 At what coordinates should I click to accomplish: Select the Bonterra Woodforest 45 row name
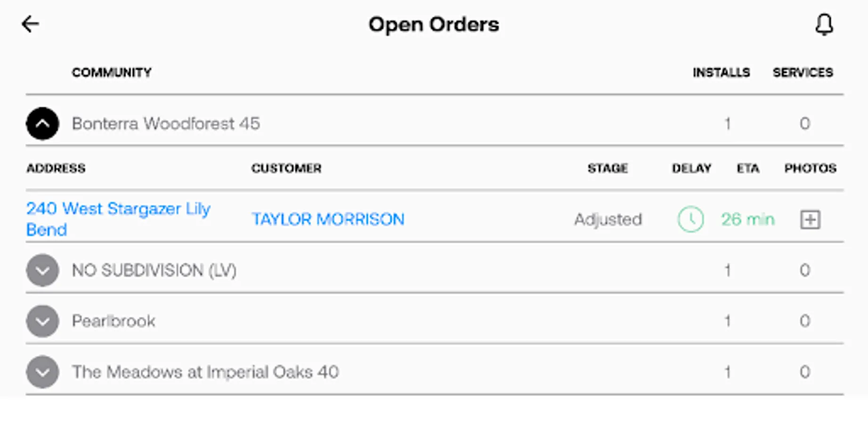click(x=166, y=124)
